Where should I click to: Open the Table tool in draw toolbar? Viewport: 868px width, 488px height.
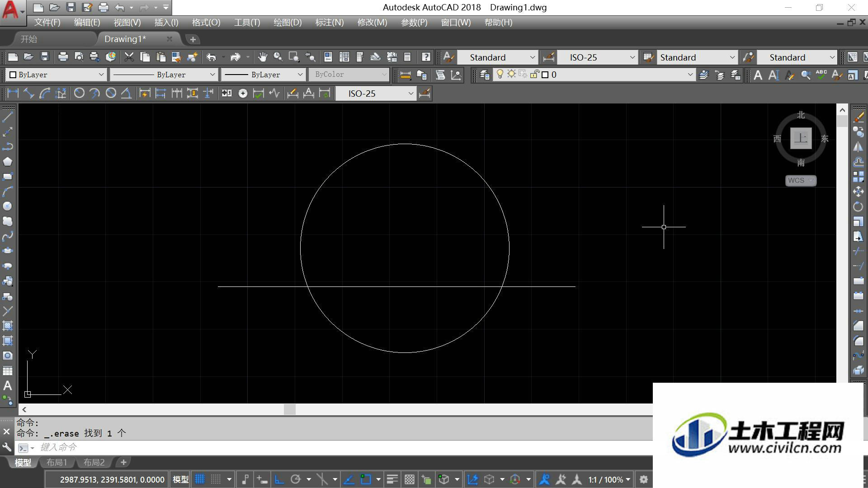(x=8, y=371)
